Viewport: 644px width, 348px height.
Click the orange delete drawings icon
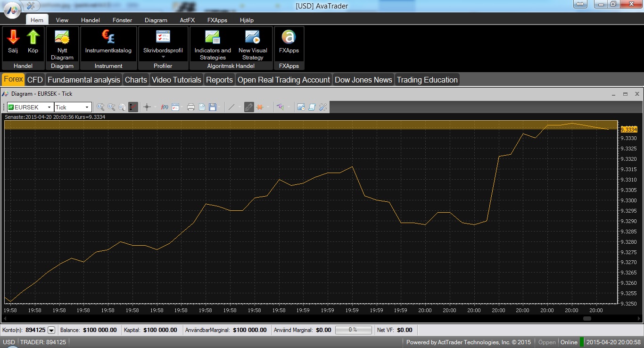(x=260, y=107)
